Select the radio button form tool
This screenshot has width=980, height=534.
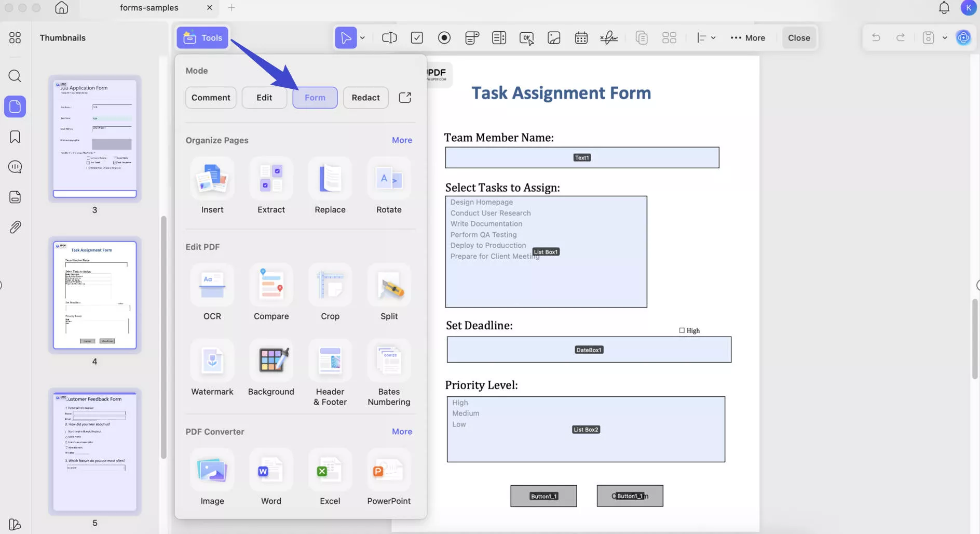445,37
